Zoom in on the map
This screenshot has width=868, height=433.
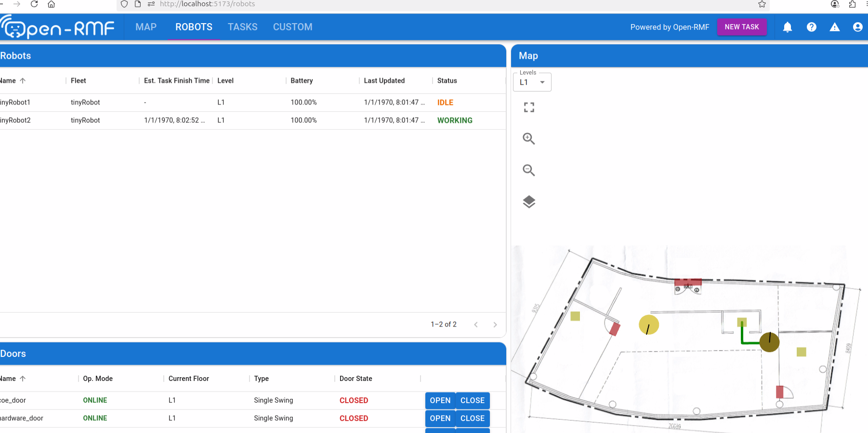pyautogui.click(x=529, y=139)
